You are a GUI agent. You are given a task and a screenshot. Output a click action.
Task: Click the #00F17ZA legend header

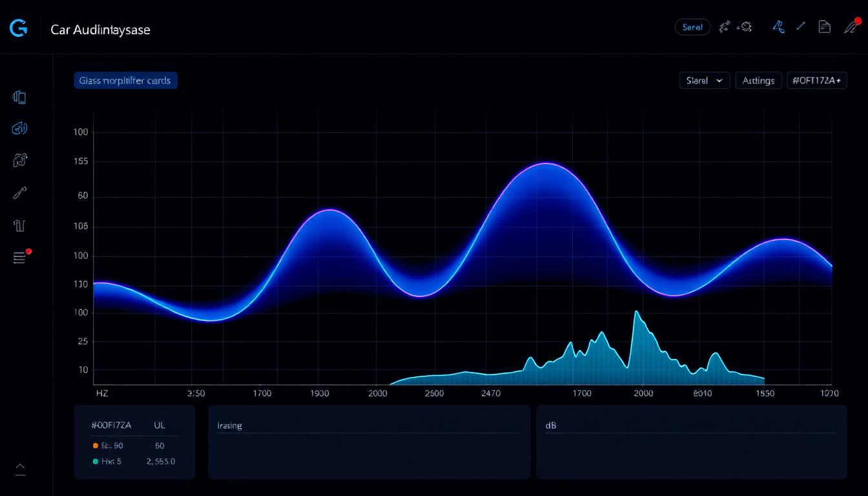pyautogui.click(x=111, y=425)
